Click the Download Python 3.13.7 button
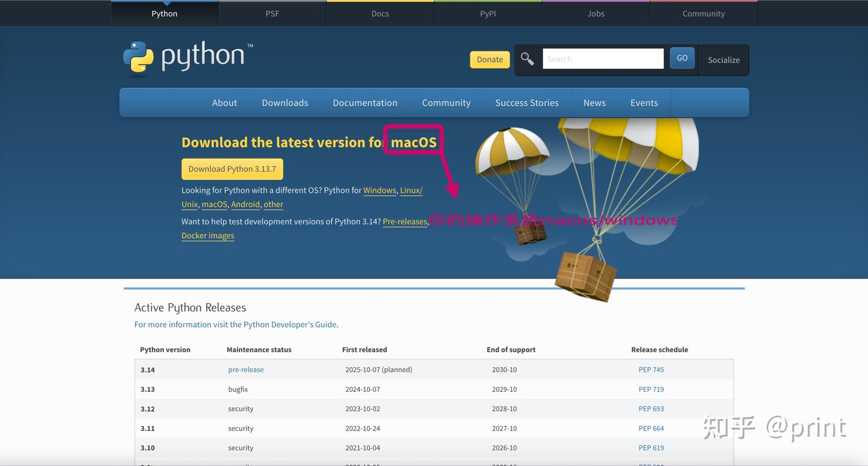Screen dimensions: 868x466 coord(232,169)
